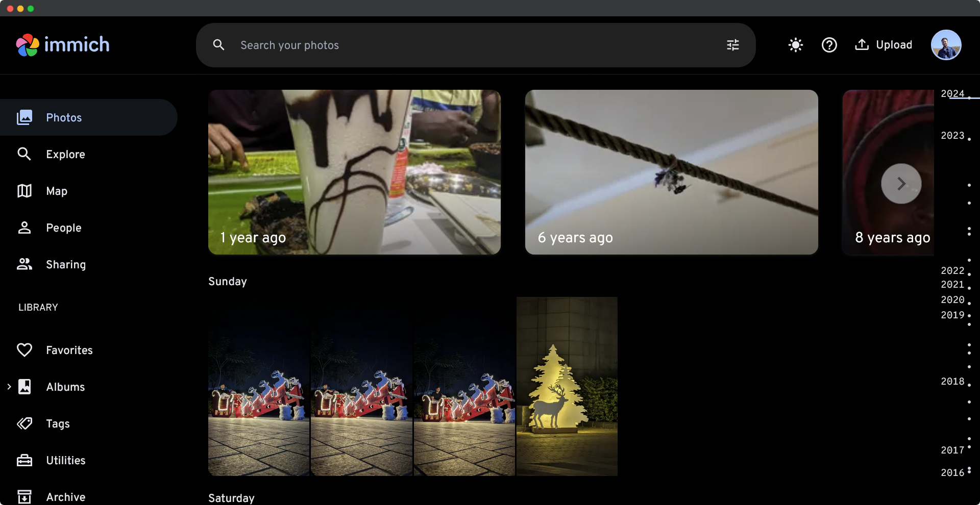Open second Sunday sleigh photo
This screenshot has height=505, width=980.
361,386
